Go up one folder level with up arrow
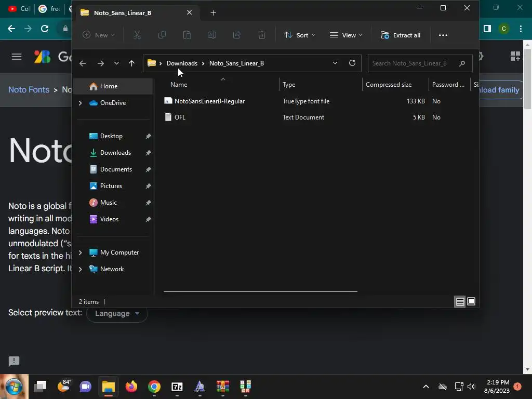The height and width of the screenshot is (399, 532). [131, 63]
